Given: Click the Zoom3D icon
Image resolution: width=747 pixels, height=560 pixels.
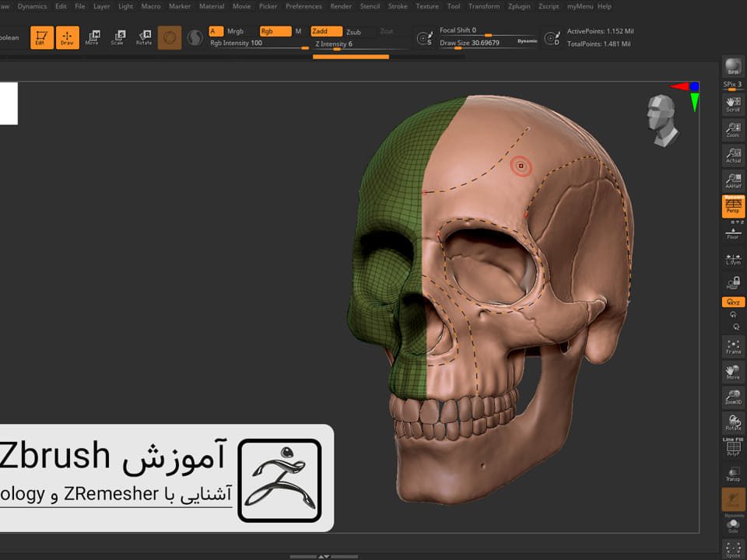Looking at the screenshot, I should click(733, 397).
